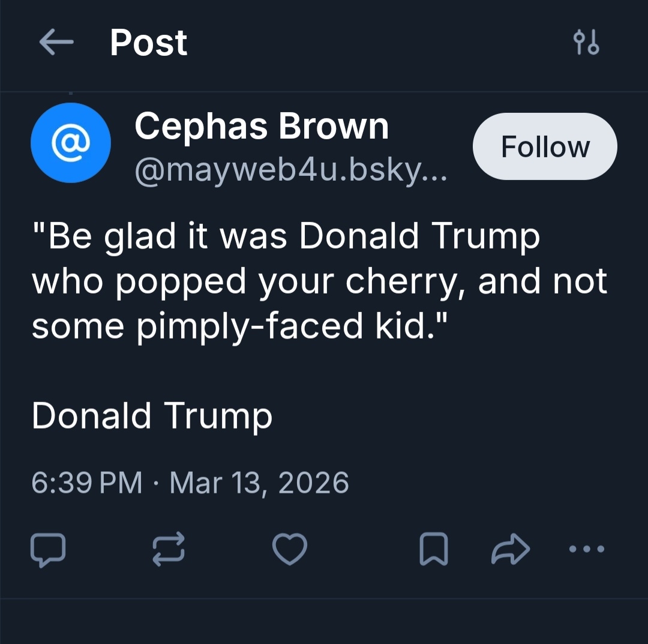Screen dimensions: 648x644
Task: Click the 6:39 PM time text
Action: (87, 483)
